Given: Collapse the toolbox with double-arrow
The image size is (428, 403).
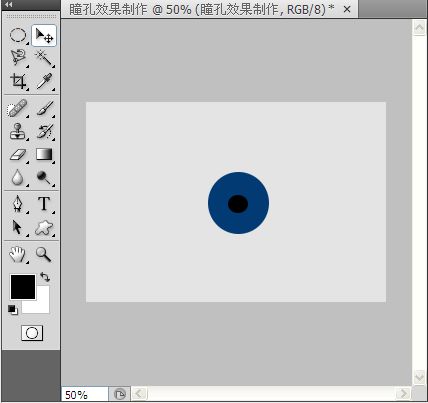Looking at the screenshot, I should (9, 4).
